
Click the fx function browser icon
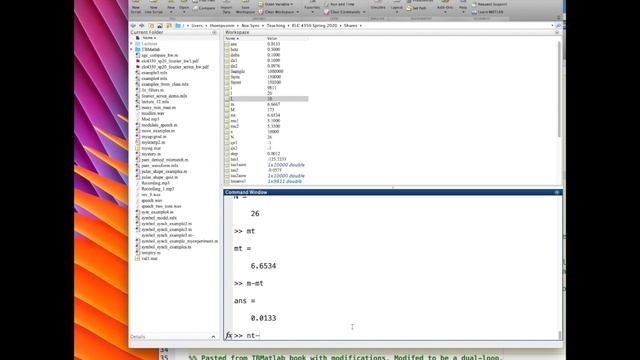point(228,336)
